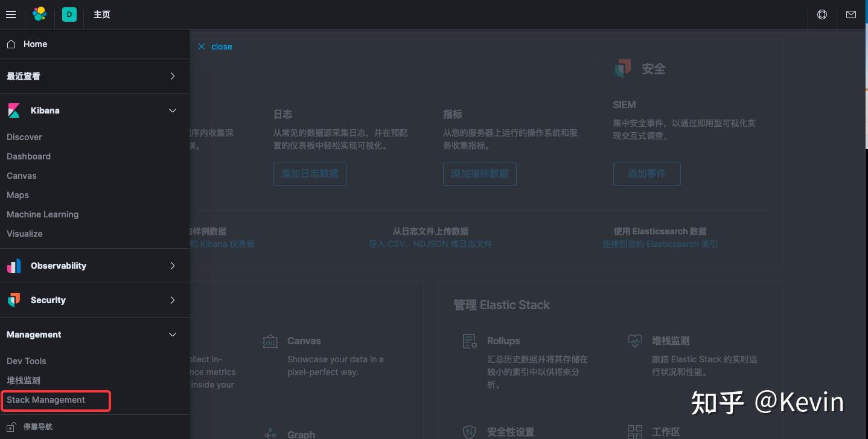Expand the 最近查看 section
Image resolution: width=868 pixels, height=439 pixels.
[172, 76]
